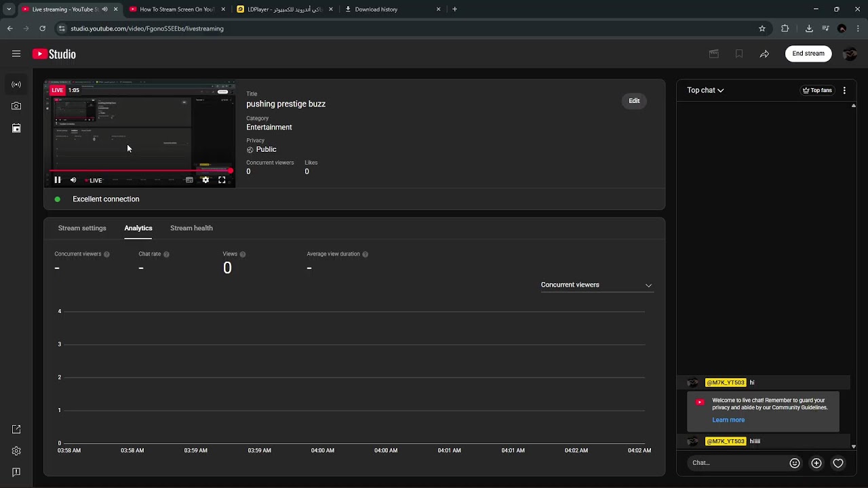The height and width of the screenshot is (488, 868).
Task: Open the Webcam section in left sidebar
Action: click(x=16, y=106)
